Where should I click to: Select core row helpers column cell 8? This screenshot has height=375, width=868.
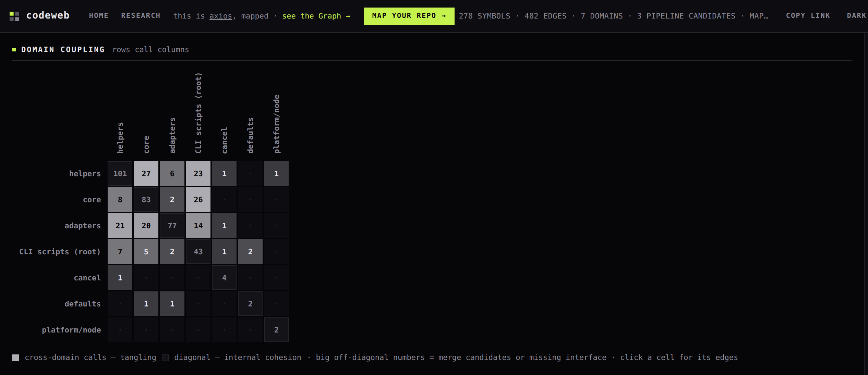click(x=120, y=199)
